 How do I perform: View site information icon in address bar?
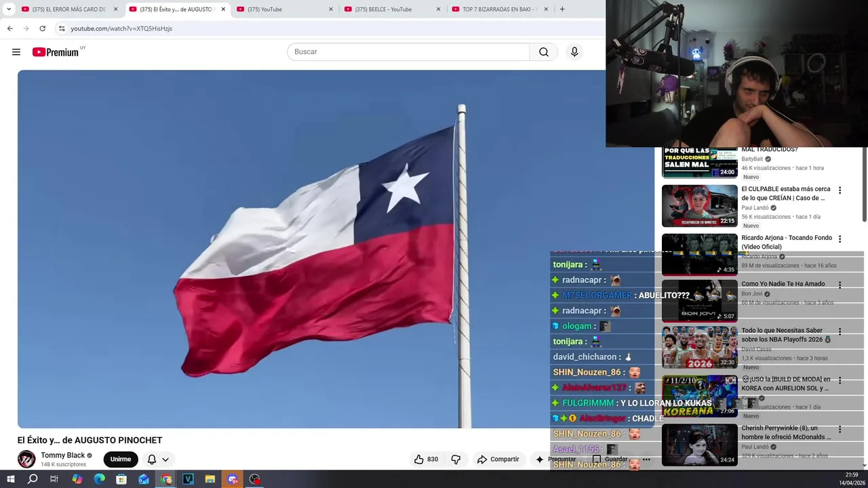coord(62,28)
